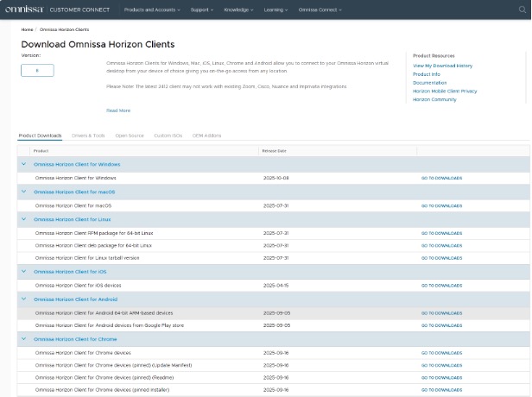Click the Home breadcrumb link

point(27,29)
